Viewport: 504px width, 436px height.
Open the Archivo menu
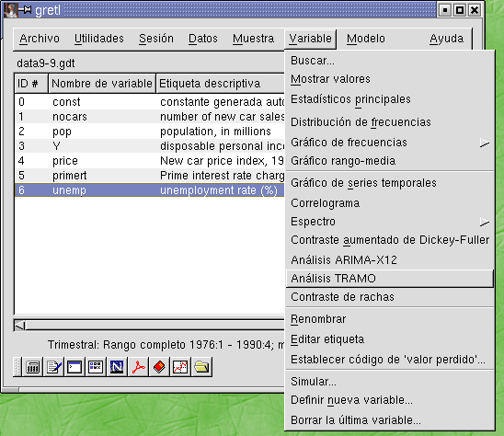[x=40, y=39]
